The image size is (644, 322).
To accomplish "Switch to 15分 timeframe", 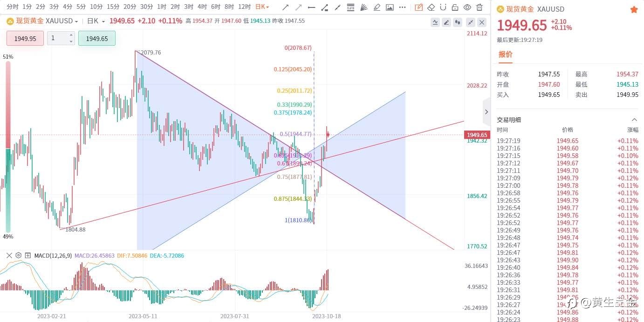I will [113, 7].
